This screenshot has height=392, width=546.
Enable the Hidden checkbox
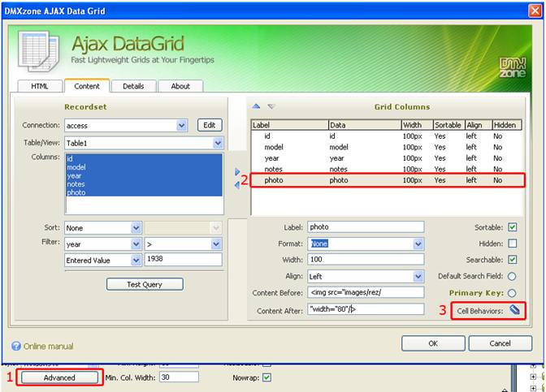click(x=512, y=243)
